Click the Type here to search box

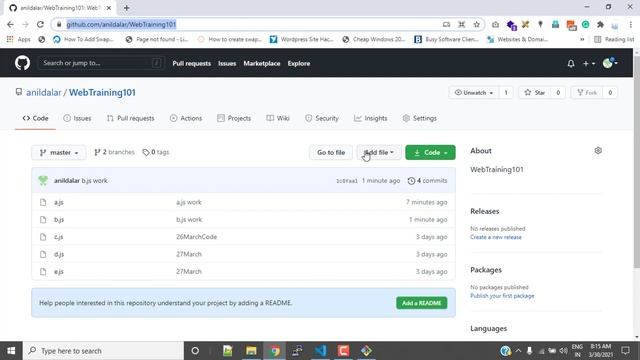pyautogui.click(x=103, y=351)
